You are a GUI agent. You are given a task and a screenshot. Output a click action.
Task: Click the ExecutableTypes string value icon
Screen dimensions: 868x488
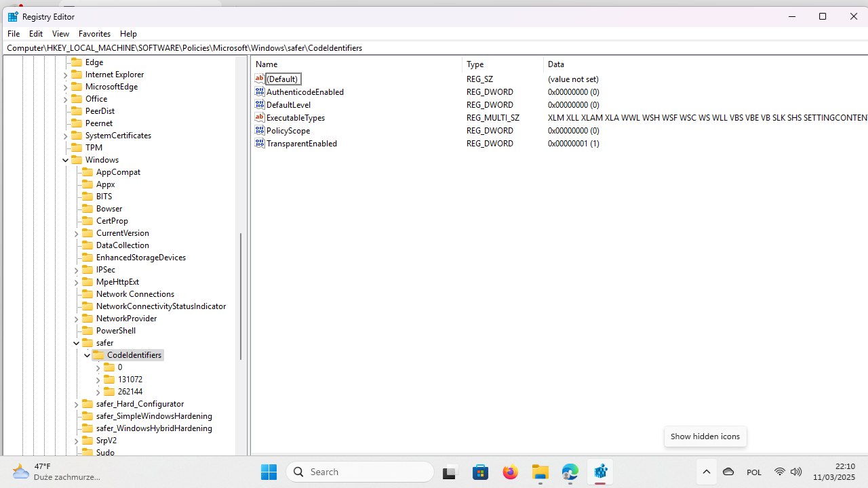(259, 117)
